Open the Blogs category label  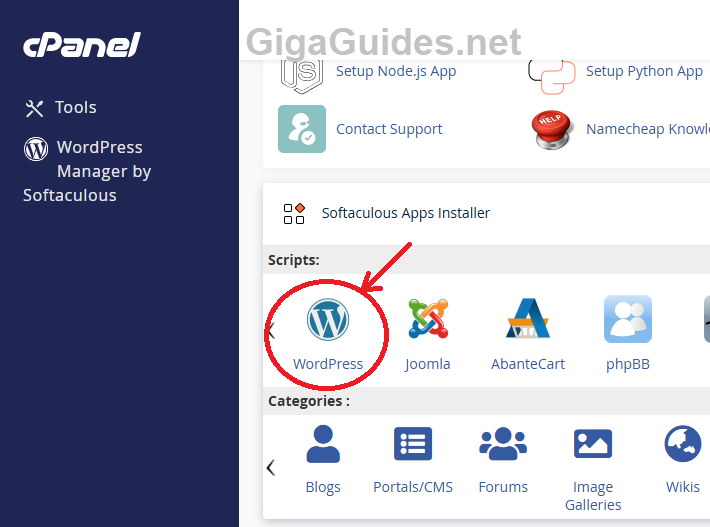(x=323, y=487)
